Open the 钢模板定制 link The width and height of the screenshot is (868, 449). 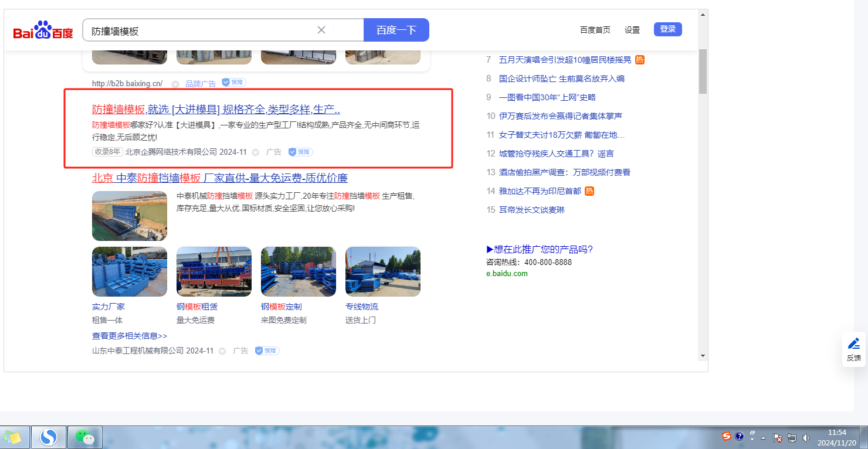pos(282,307)
